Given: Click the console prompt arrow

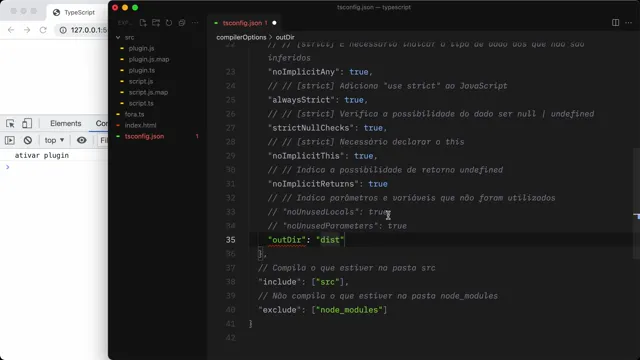Looking at the screenshot, I should point(7,167).
